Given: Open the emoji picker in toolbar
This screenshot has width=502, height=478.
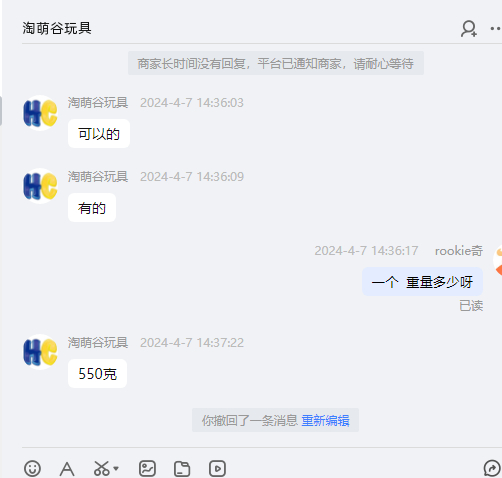Looking at the screenshot, I should [32, 468].
